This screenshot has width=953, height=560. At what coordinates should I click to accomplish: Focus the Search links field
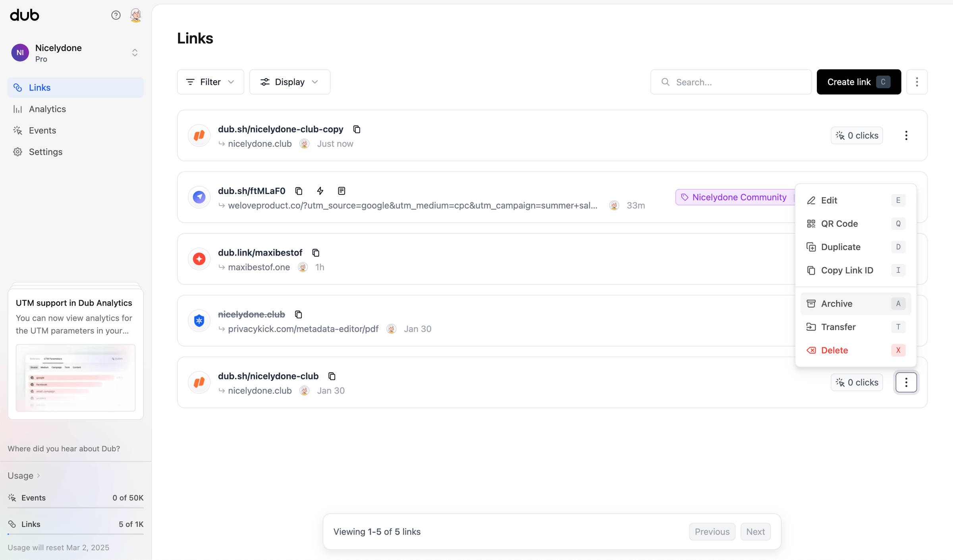[731, 82]
